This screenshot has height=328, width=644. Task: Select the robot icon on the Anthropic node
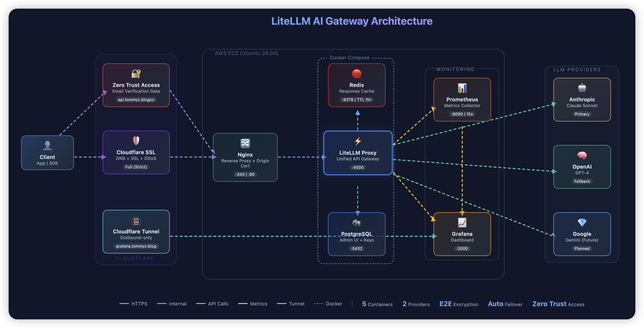click(582, 88)
